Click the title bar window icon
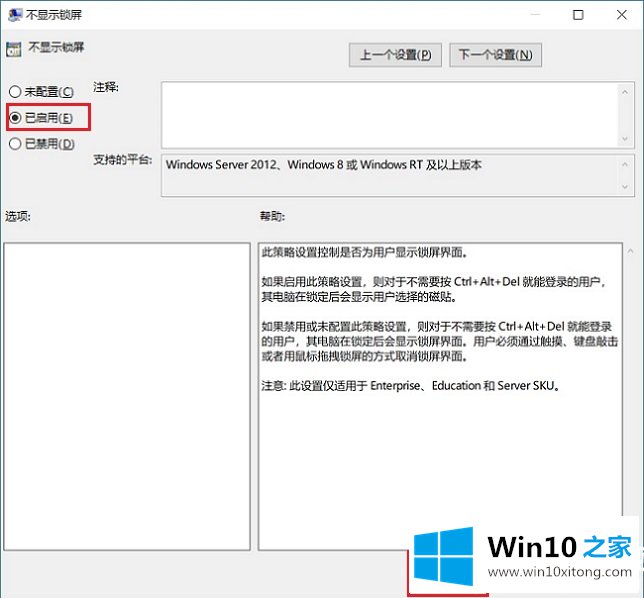The image size is (644, 598). pyautogui.click(x=15, y=15)
